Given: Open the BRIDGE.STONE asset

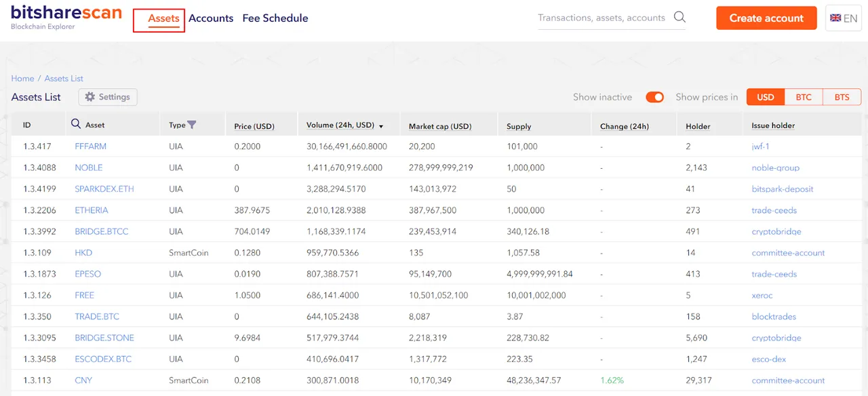Looking at the screenshot, I should (x=104, y=338).
